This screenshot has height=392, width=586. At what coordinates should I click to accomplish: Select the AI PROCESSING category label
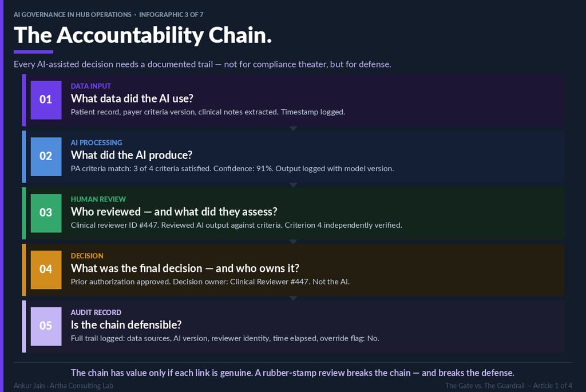(x=96, y=143)
